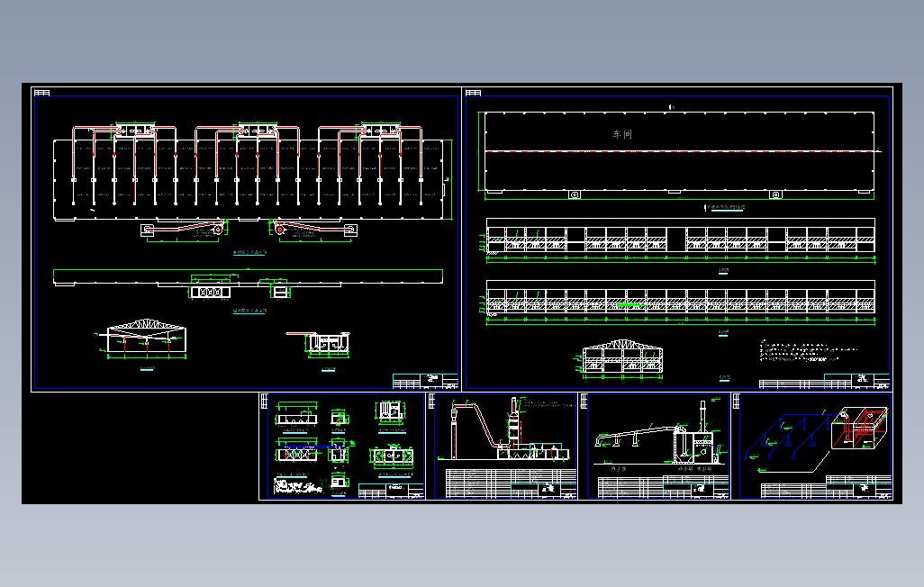Click the 车间 label in workshop plan
This screenshot has height=587, width=924.
tap(622, 134)
